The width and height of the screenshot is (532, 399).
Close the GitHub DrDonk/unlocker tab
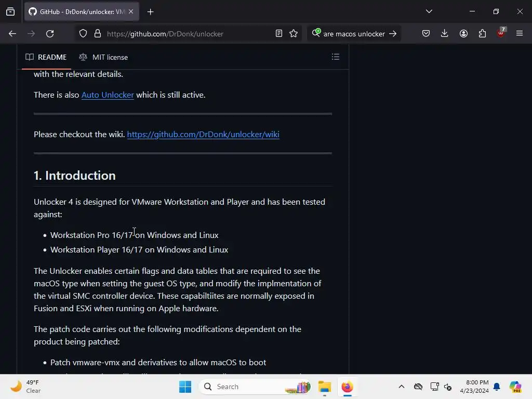pyautogui.click(x=131, y=12)
